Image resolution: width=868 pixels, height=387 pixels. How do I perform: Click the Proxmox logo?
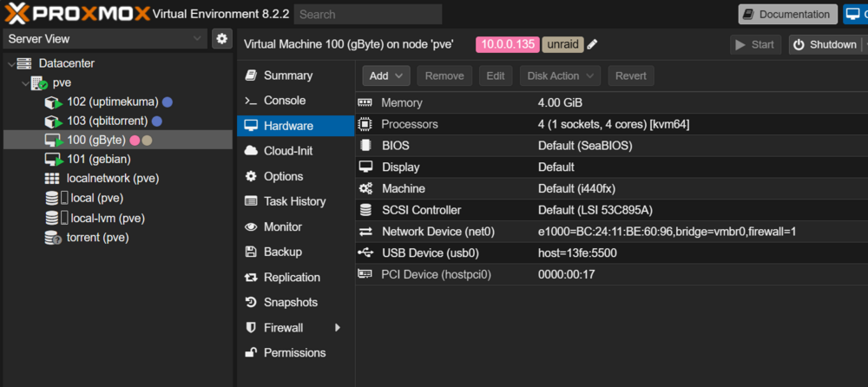77,13
